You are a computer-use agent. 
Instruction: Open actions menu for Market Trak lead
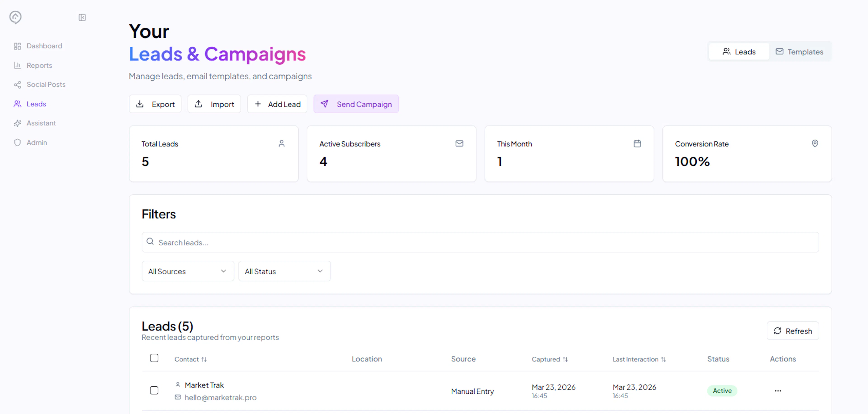click(x=778, y=391)
